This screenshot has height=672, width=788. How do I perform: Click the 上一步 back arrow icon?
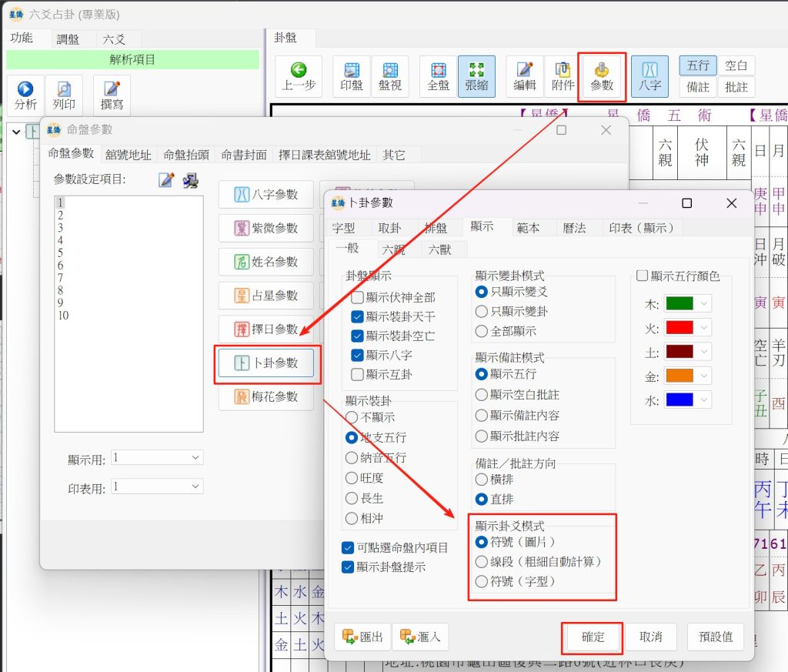(298, 76)
